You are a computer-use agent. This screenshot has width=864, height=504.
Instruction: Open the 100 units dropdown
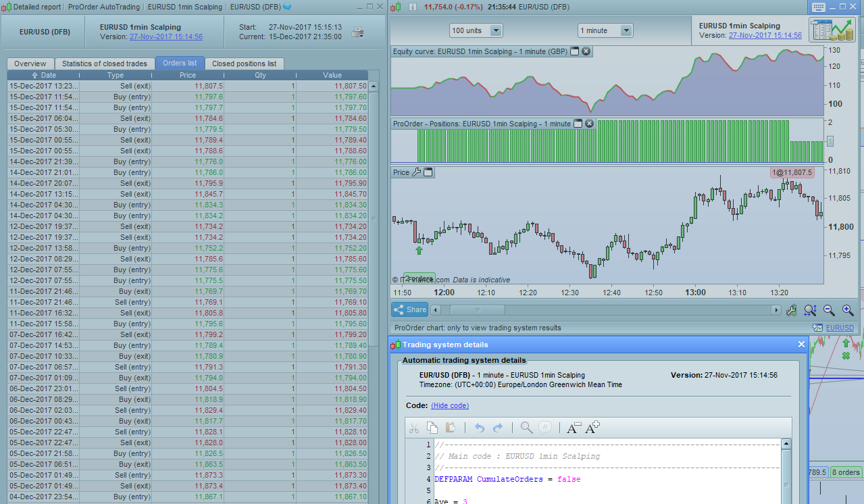coord(496,30)
